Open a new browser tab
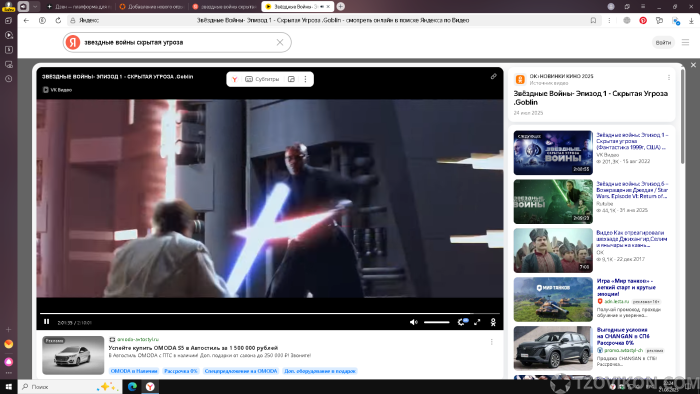 (341, 6)
